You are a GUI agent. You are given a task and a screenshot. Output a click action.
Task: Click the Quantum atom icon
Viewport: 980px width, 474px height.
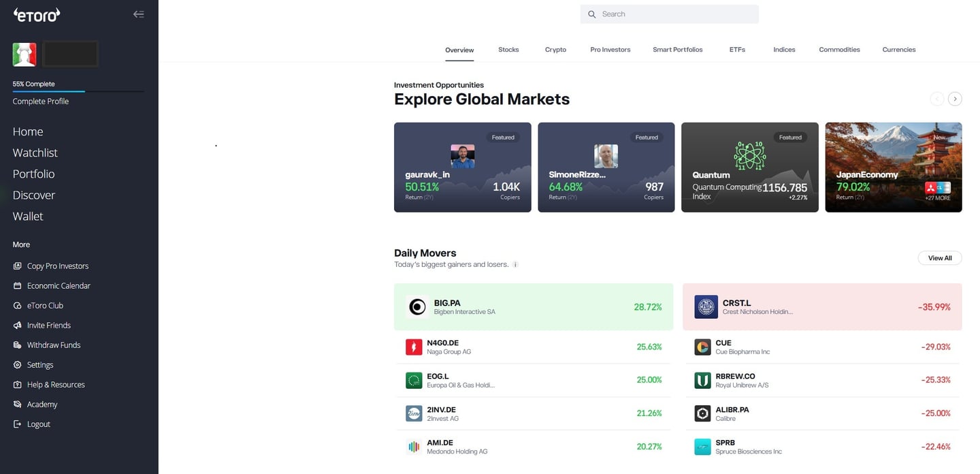pyautogui.click(x=750, y=156)
